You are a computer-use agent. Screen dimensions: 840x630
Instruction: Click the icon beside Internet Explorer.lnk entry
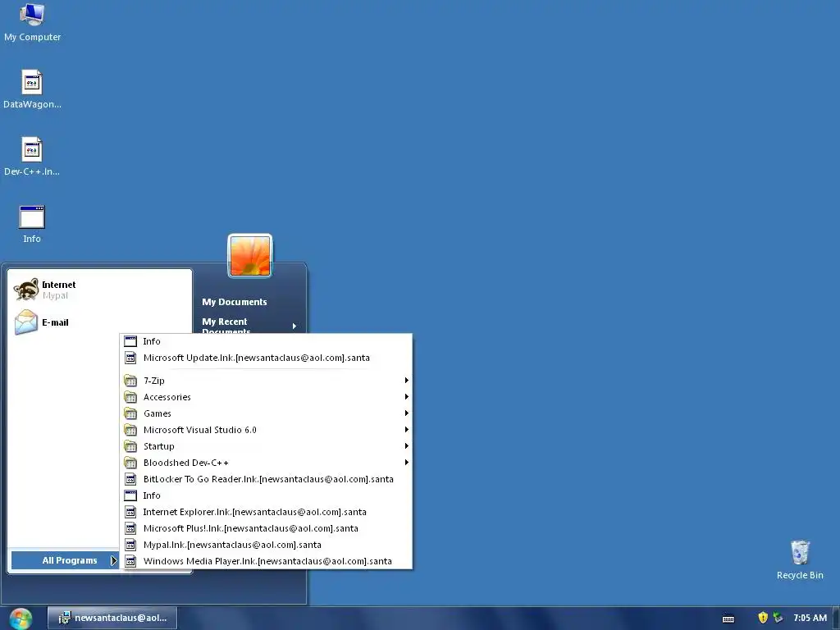(x=130, y=512)
